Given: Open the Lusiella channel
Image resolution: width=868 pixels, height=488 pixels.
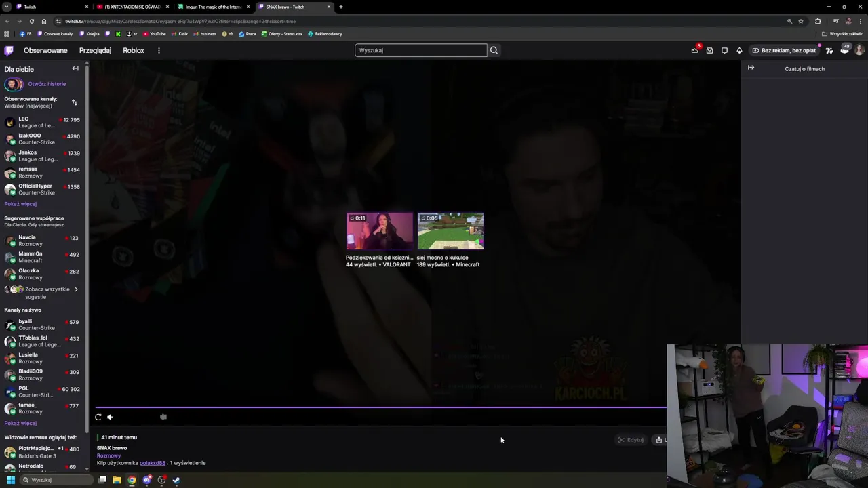Looking at the screenshot, I should point(42,358).
